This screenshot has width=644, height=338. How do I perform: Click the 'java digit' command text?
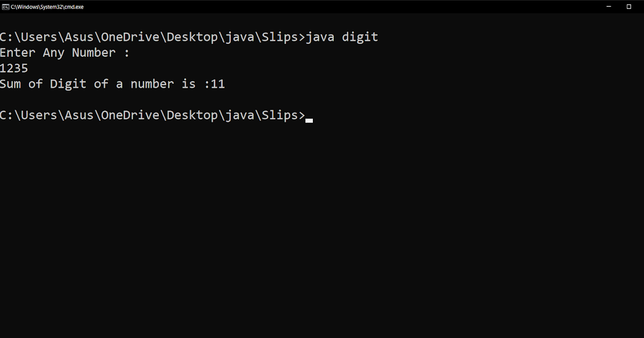pos(342,37)
